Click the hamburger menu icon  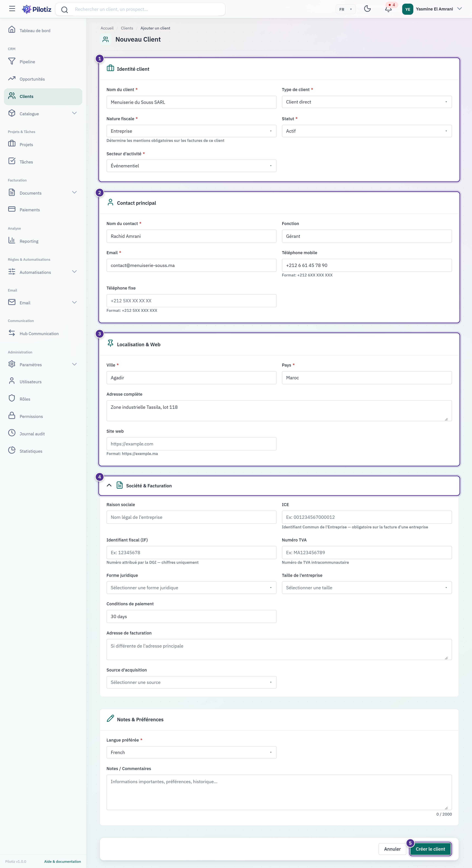click(12, 9)
